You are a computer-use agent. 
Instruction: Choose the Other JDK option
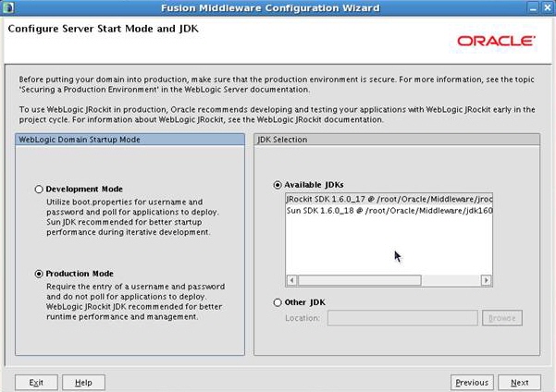[278, 302]
